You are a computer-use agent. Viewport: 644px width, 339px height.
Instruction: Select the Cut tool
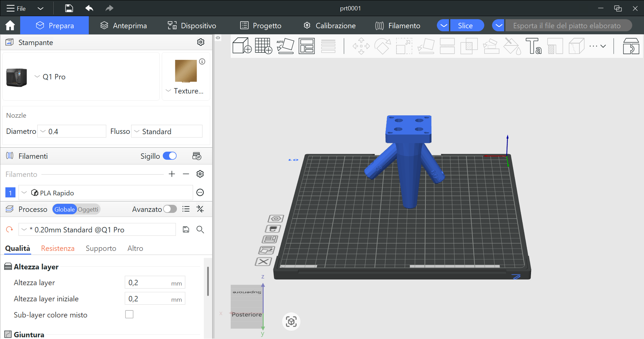(x=447, y=46)
